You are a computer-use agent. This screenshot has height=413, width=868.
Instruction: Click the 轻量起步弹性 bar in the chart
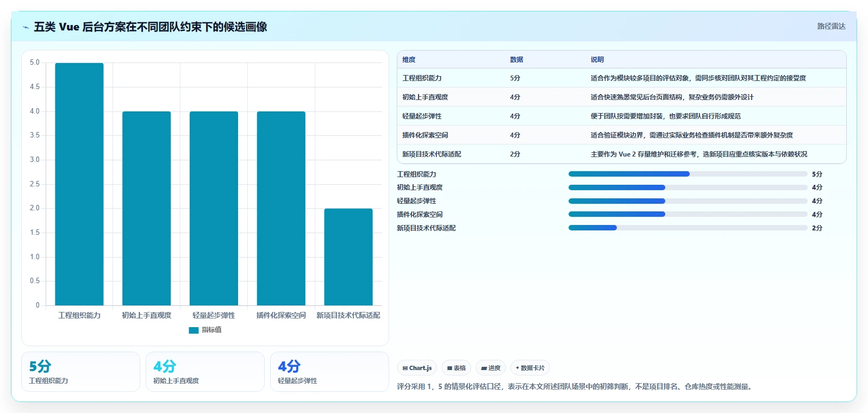pos(214,208)
